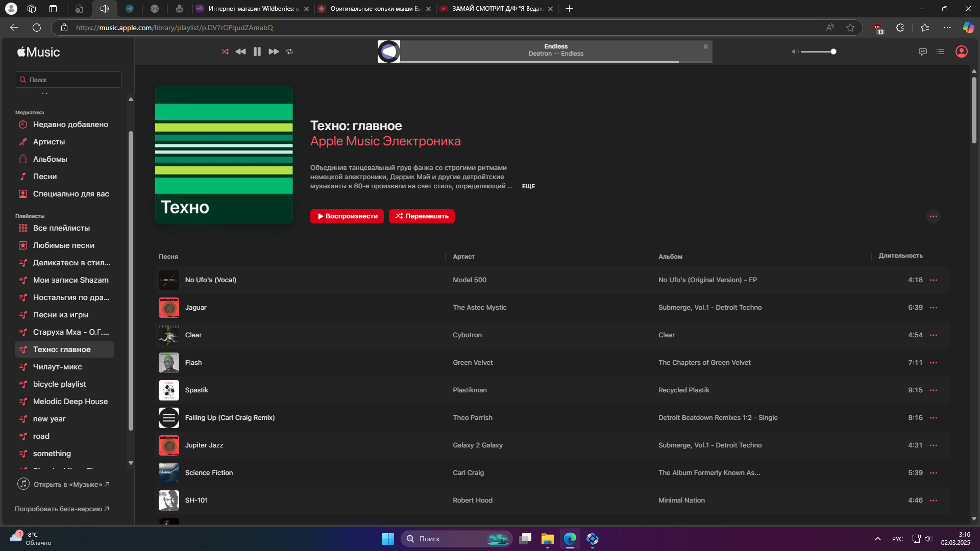Viewport: 980px width, 551px height.
Task: Open the lyrics panel icon
Action: point(922,52)
